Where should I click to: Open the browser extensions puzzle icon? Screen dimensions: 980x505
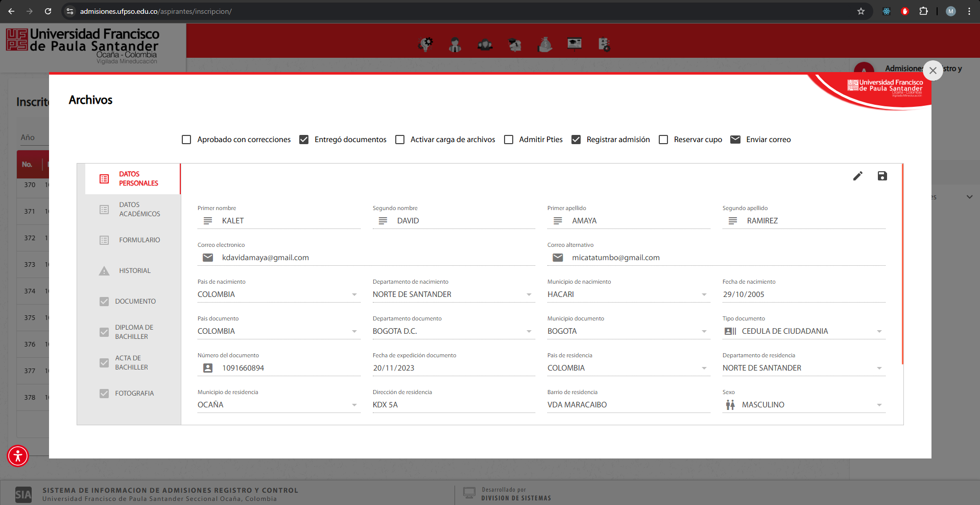923,11
